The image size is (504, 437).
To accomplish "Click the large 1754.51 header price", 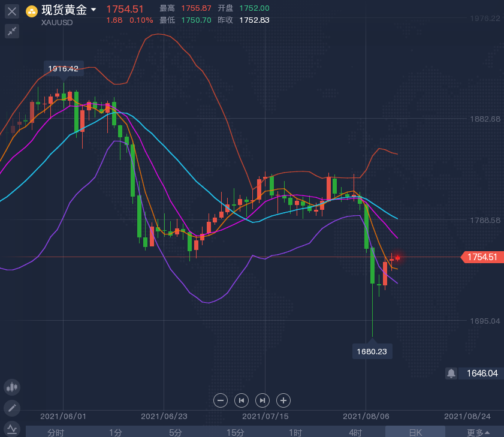I will pos(125,10).
